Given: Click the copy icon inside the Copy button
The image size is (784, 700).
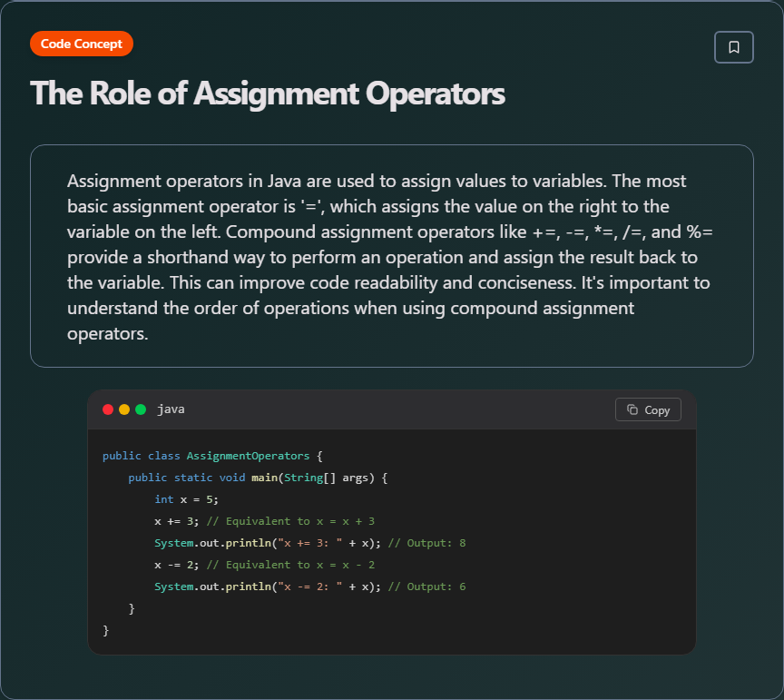Looking at the screenshot, I should coord(633,409).
